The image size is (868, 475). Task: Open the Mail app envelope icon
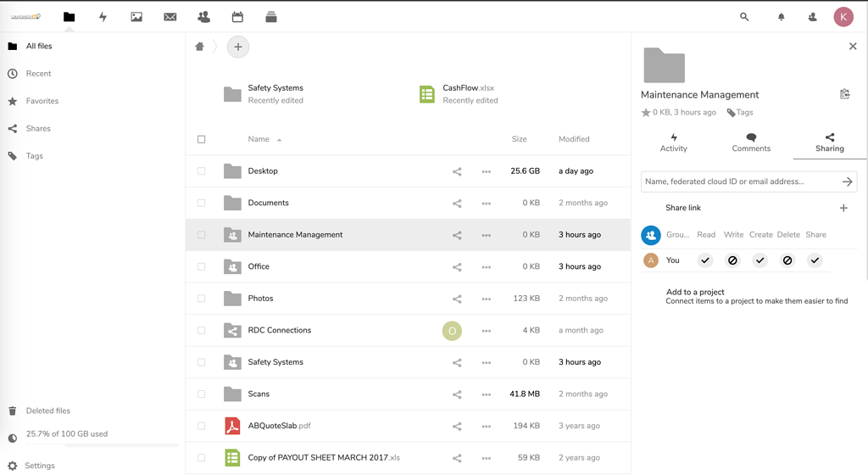pyautogui.click(x=170, y=17)
